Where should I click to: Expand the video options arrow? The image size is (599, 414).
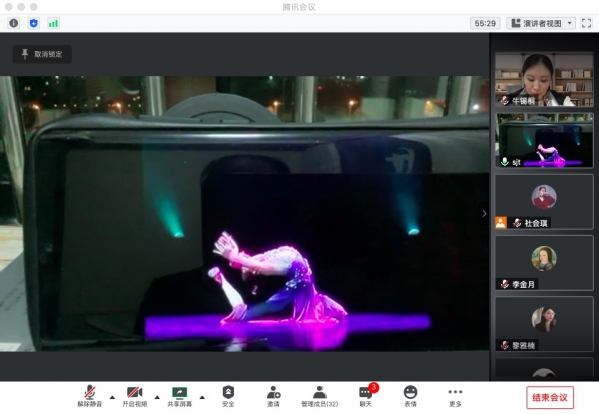[x=157, y=397]
